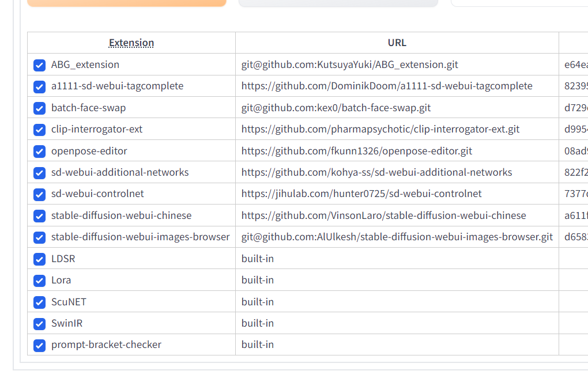This screenshot has width=588, height=386.
Task: Uncheck the prompt-bracket-checker extension
Action: [x=39, y=345]
